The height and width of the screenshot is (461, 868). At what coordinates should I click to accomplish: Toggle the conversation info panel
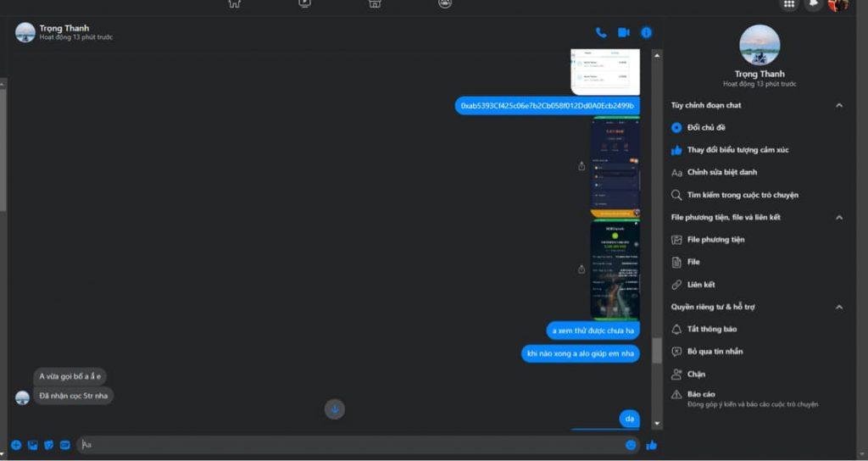tap(646, 33)
